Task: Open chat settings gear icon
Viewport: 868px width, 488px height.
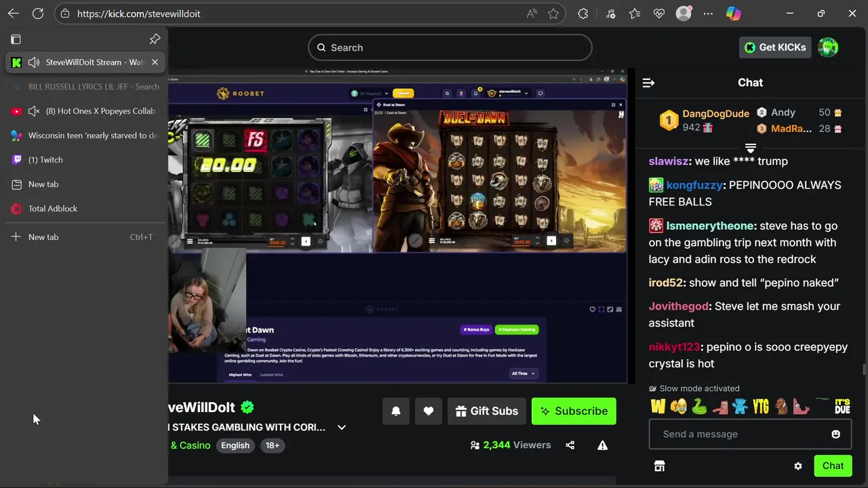Action: [798, 466]
